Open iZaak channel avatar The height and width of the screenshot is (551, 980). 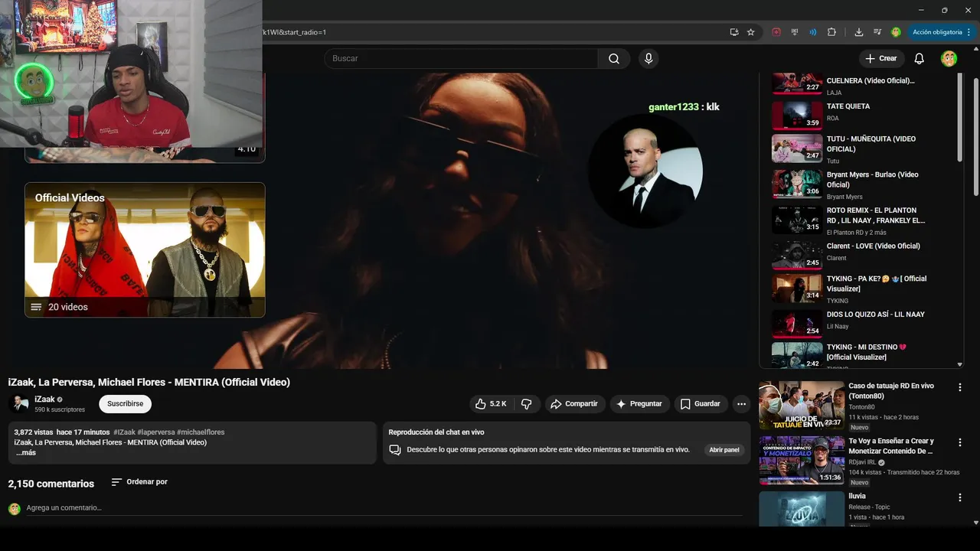(18, 404)
